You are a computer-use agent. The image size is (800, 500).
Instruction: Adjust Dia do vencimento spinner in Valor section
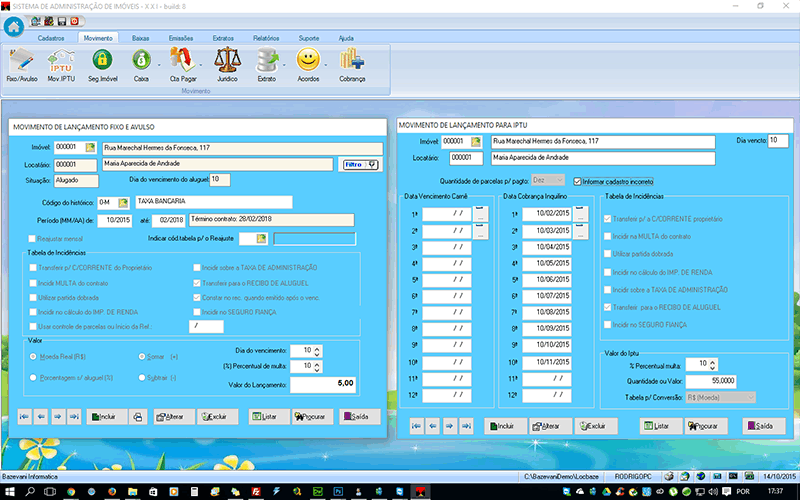coord(317,351)
